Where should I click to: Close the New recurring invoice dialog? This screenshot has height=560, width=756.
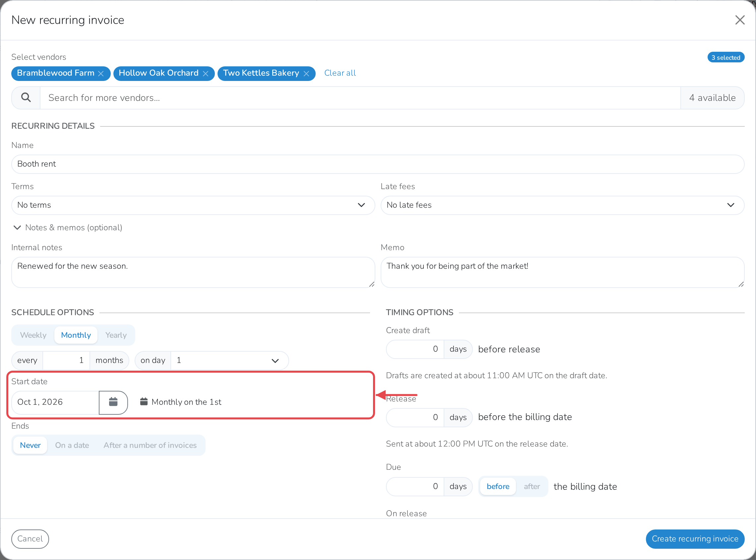[x=740, y=20]
